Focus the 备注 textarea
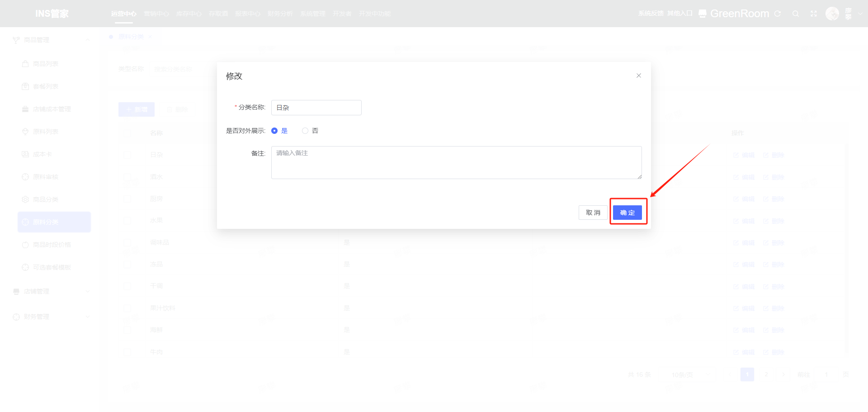 [457, 162]
